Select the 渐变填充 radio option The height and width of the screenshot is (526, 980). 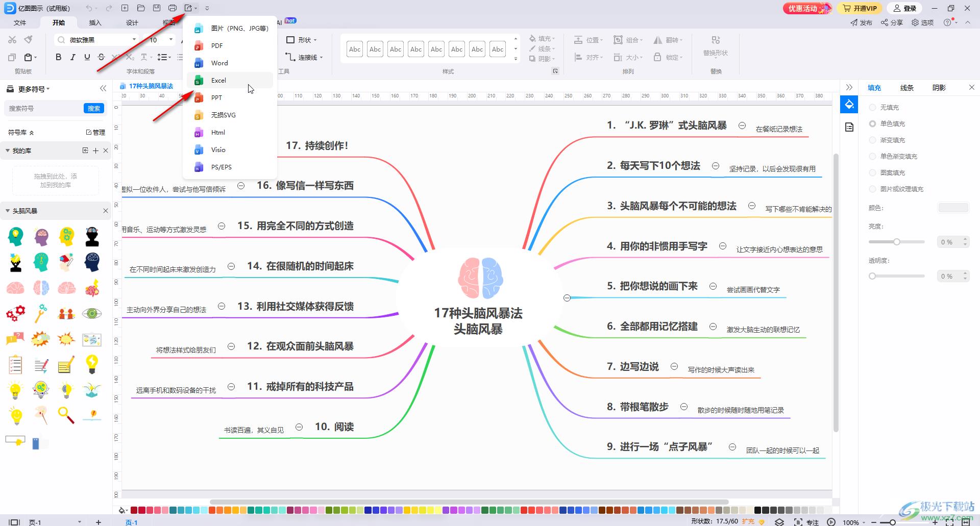pos(872,140)
